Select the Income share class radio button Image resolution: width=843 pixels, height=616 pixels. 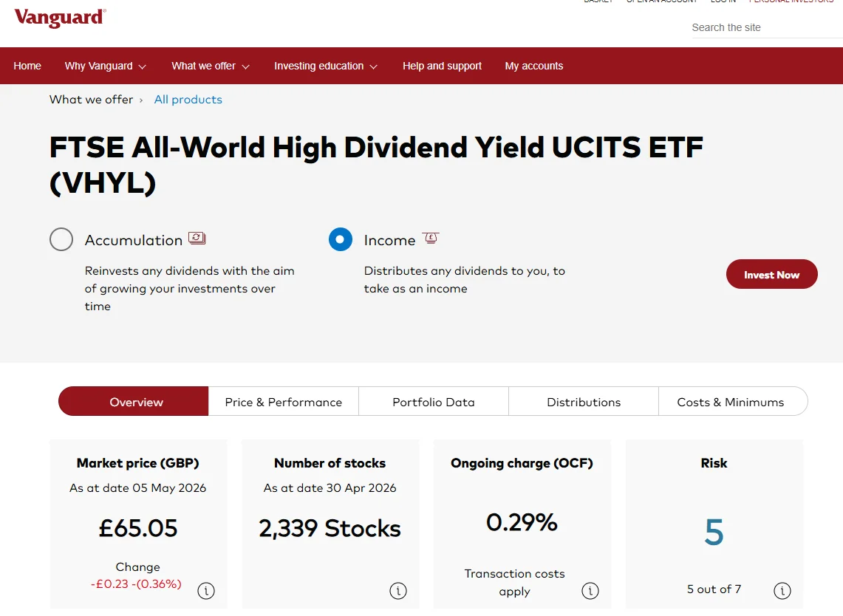click(341, 239)
